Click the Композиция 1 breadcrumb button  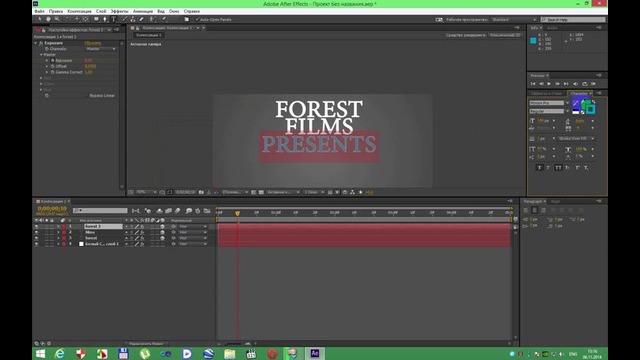click(x=149, y=35)
